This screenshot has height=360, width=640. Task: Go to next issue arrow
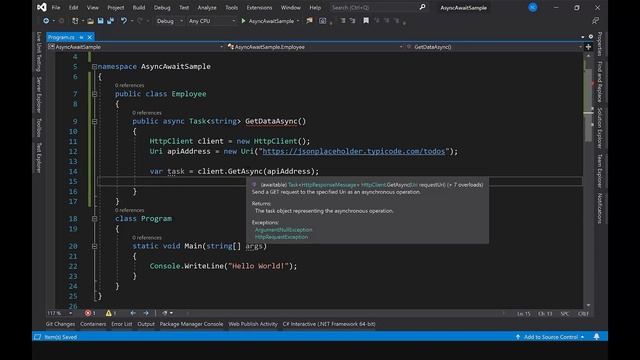click(146, 313)
